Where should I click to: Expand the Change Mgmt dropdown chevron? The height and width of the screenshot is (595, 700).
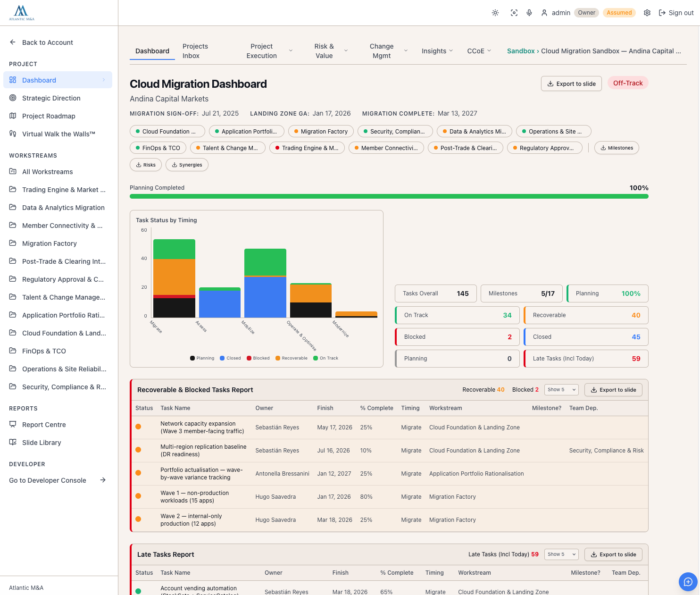pos(406,50)
